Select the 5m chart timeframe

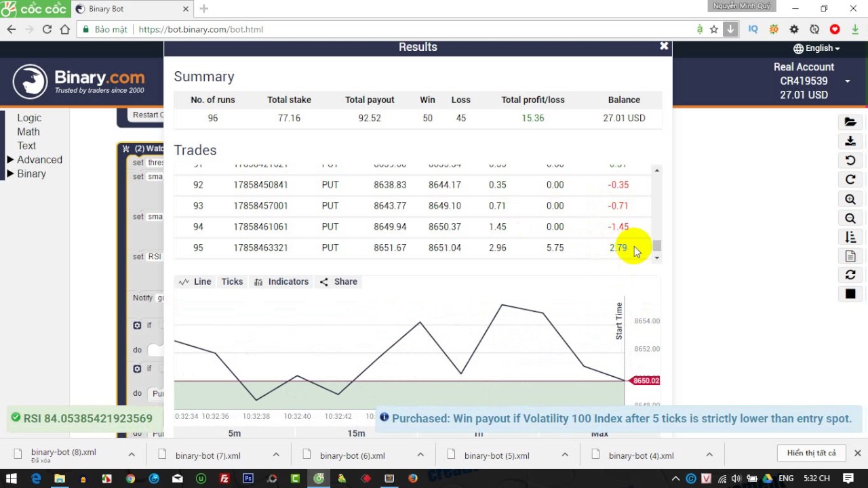click(x=235, y=433)
